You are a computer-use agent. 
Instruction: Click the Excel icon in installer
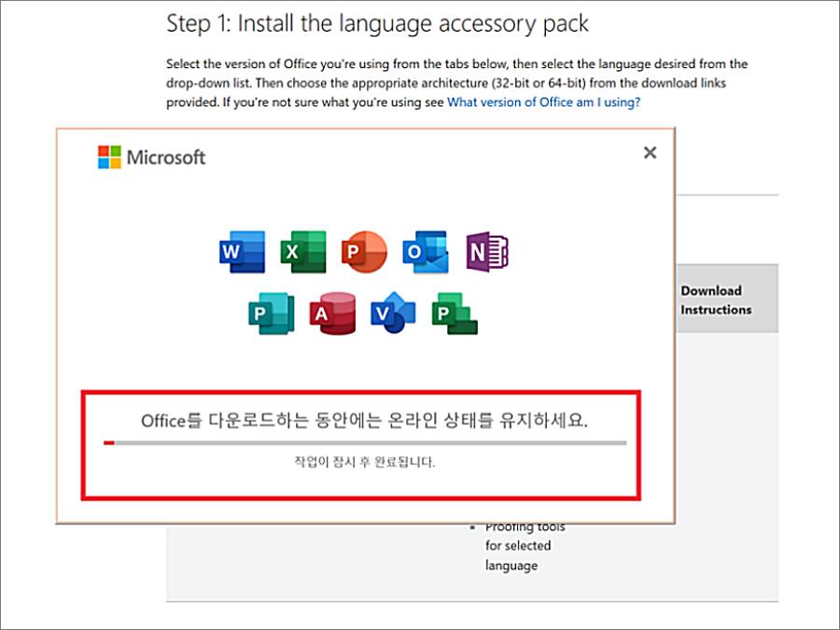tap(303, 252)
